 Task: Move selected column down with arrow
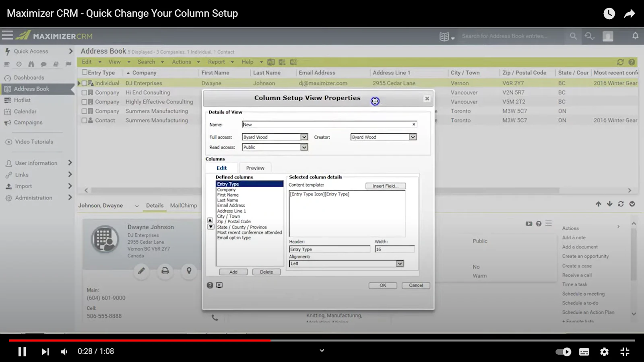[210, 227]
